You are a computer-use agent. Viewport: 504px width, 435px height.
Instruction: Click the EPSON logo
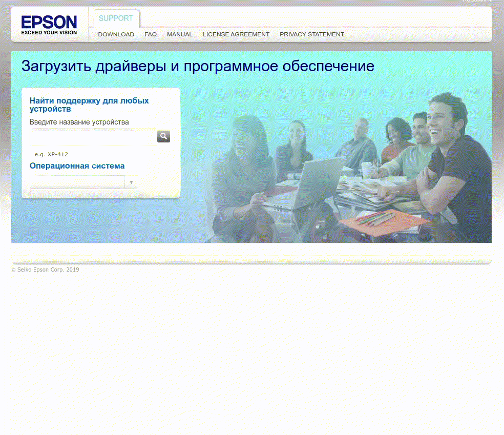pyautogui.click(x=49, y=25)
